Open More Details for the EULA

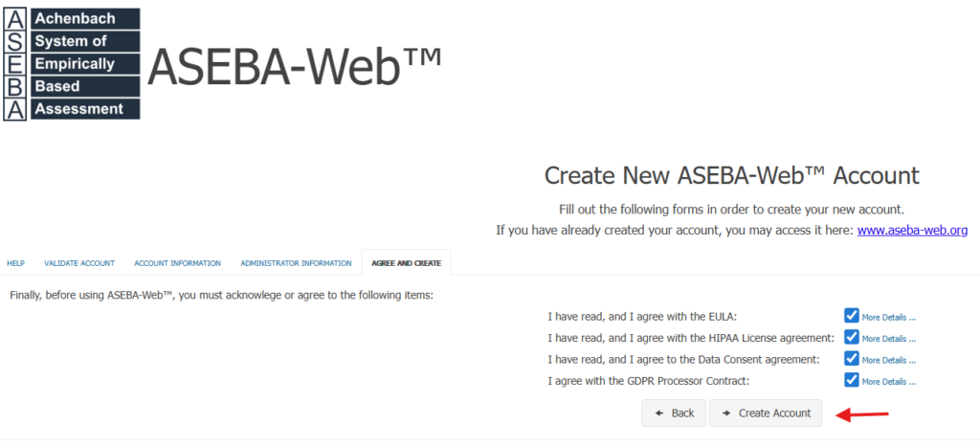(x=888, y=317)
